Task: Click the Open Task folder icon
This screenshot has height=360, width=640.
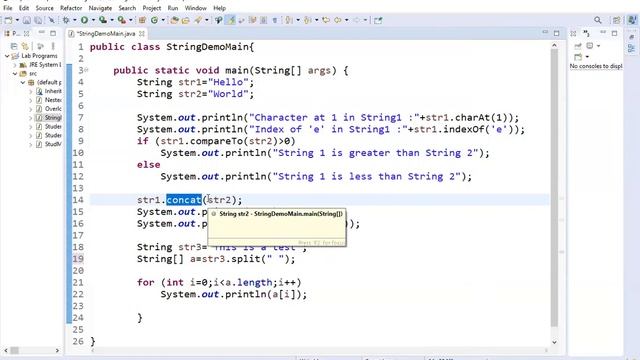Action: (186, 20)
